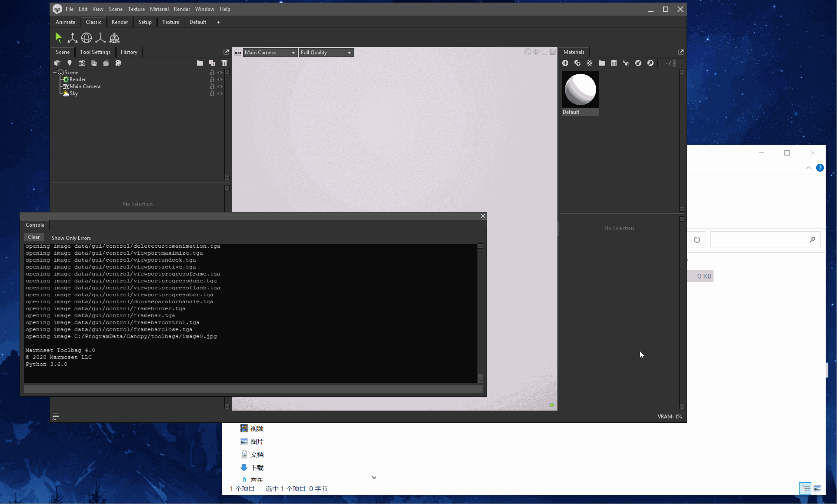Add new workspace plus tab

pyautogui.click(x=218, y=22)
